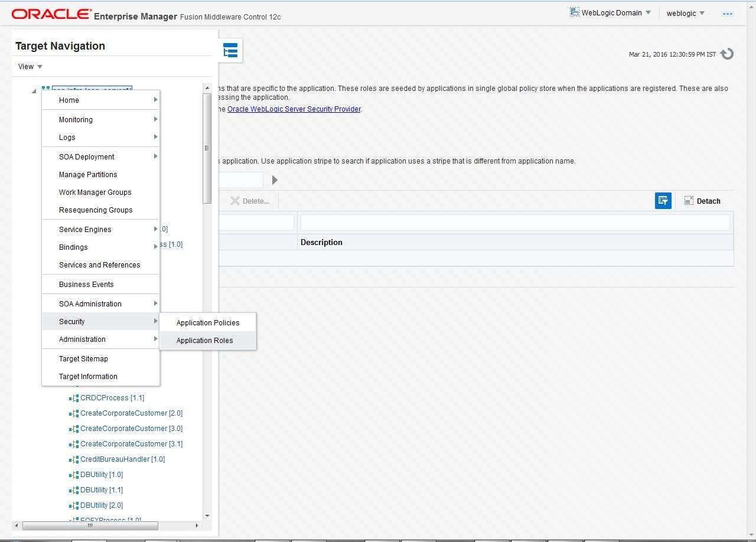Click the Delete... button
This screenshot has height=542, width=756.
pos(250,201)
